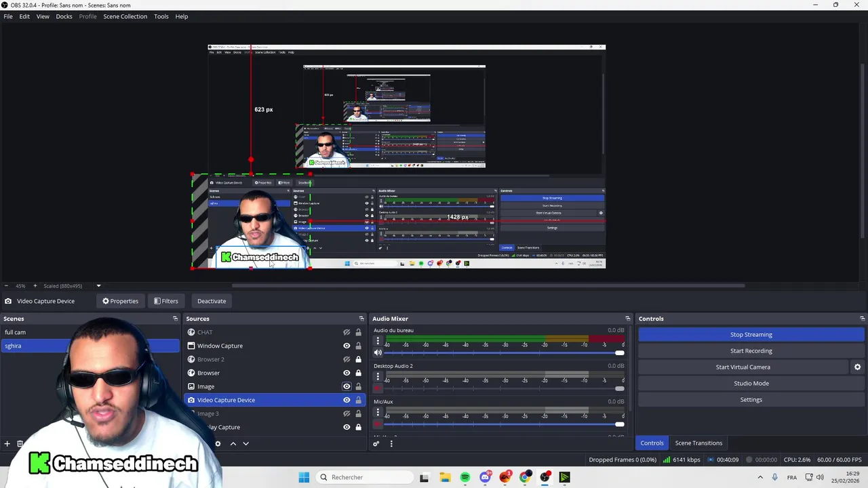The height and width of the screenshot is (488, 868).
Task: Open the File menu
Action: 8,16
